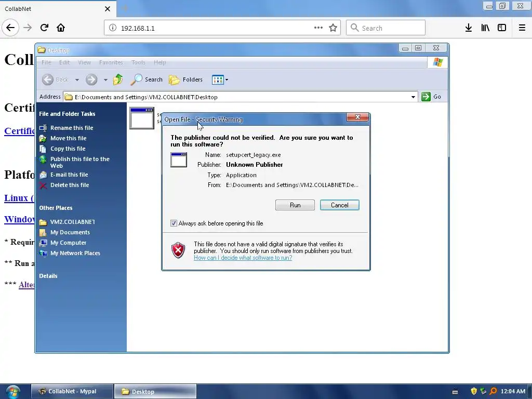The image size is (532, 399).
Task: Click the Run button in Security Warning
Action: tap(295, 205)
